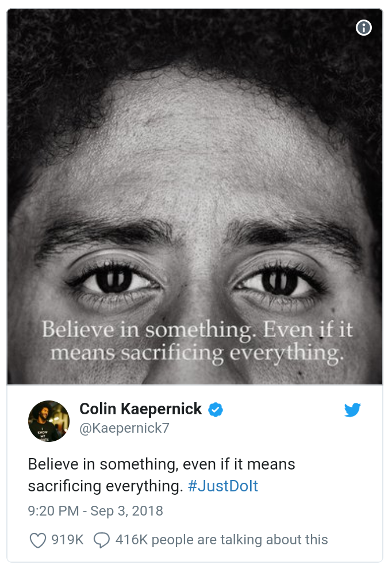Click the right eye in the photo
This screenshot has height=580, width=392.
click(x=278, y=280)
